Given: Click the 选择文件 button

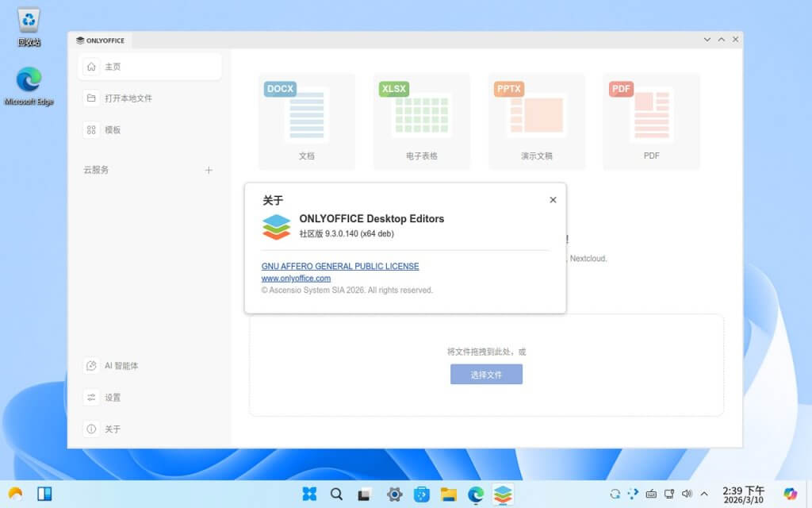Looking at the screenshot, I should [x=486, y=375].
